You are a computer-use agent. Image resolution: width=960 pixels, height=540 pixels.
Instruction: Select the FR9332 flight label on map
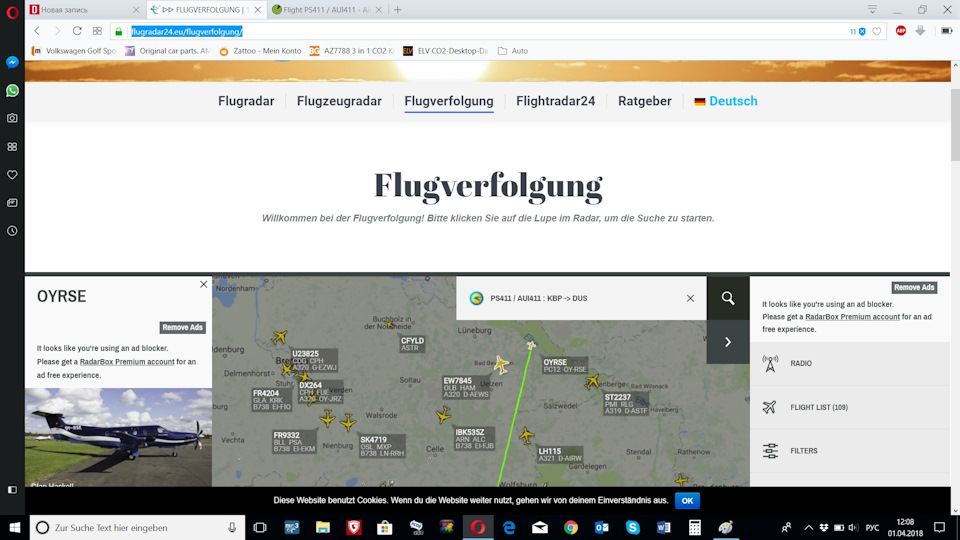click(294, 442)
